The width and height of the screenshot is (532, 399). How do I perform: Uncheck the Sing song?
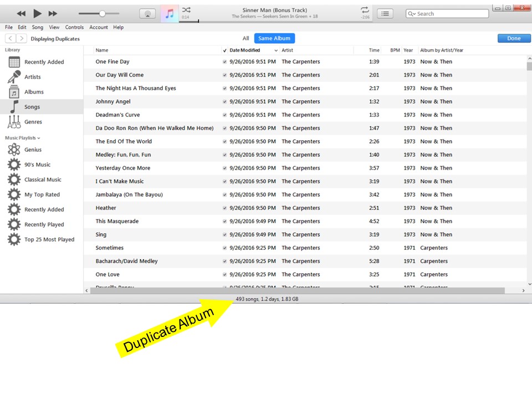tap(224, 234)
